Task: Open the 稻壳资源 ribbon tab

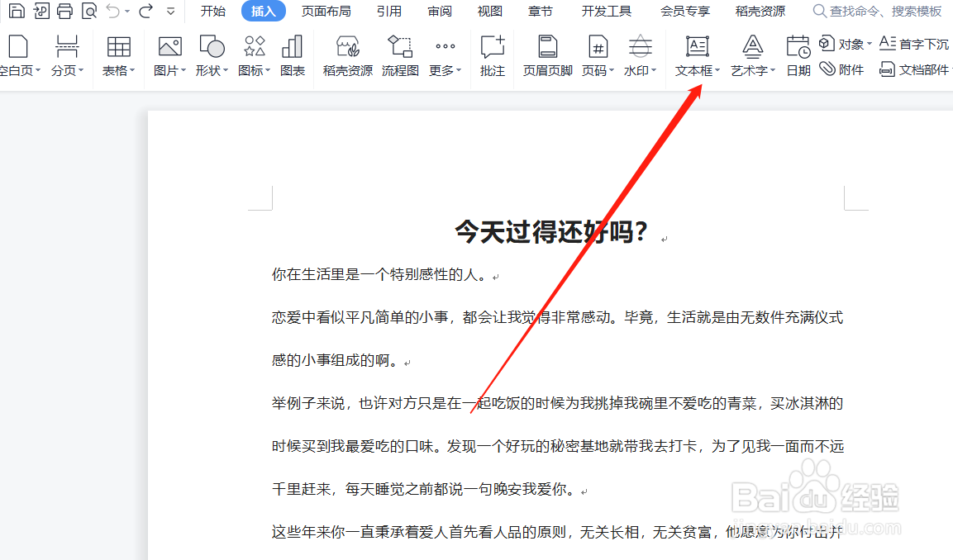Action: (x=760, y=12)
